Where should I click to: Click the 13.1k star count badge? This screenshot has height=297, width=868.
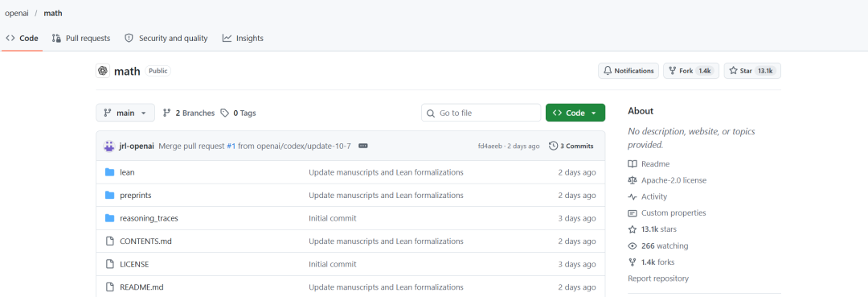(x=765, y=71)
